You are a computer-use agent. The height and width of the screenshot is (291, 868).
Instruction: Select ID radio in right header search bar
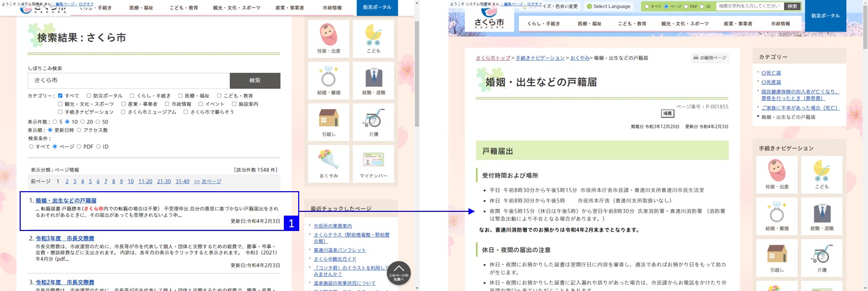coord(702,6)
